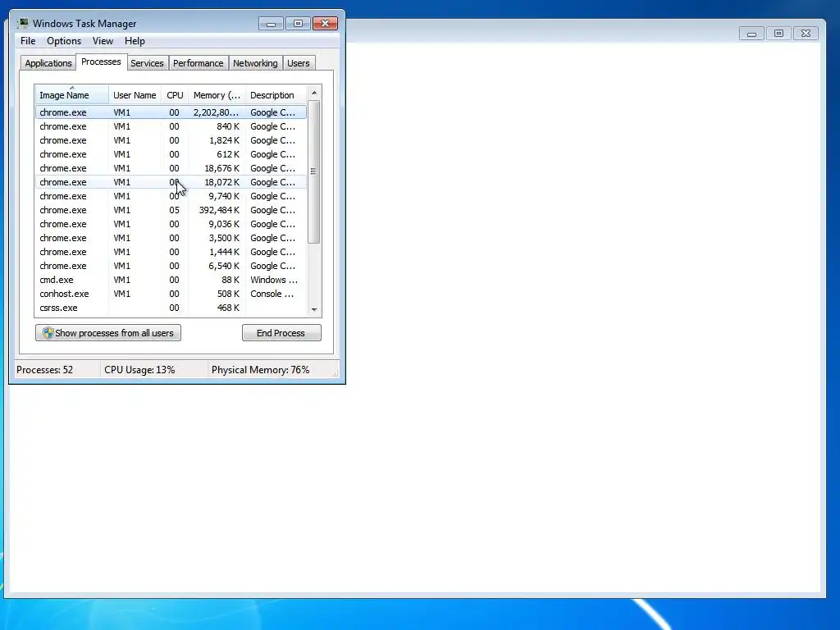Click the Windows description of cmd.exe

(274, 280)
